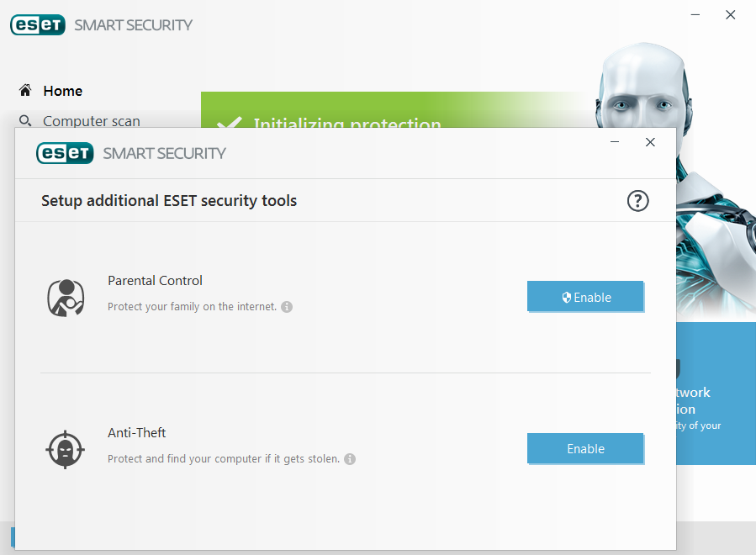Viewport: 756px width, 555px height.
Task: Enable Anti-Theft protection
Action: coord(585,448)
